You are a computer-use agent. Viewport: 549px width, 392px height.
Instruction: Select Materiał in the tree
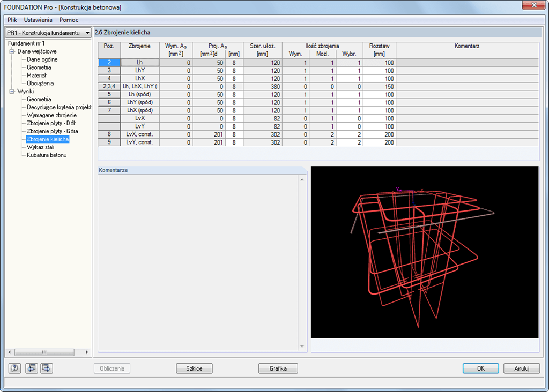[x=36, y=76]
